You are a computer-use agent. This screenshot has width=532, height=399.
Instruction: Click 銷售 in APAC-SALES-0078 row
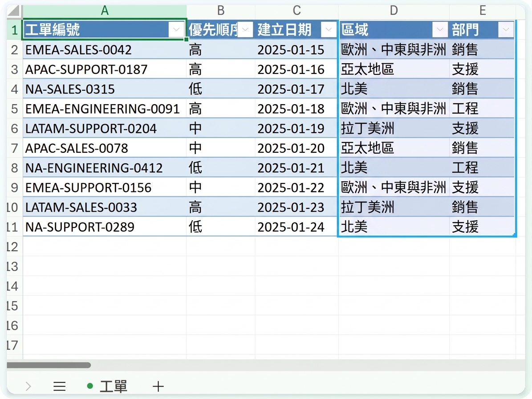coord(482,148)
